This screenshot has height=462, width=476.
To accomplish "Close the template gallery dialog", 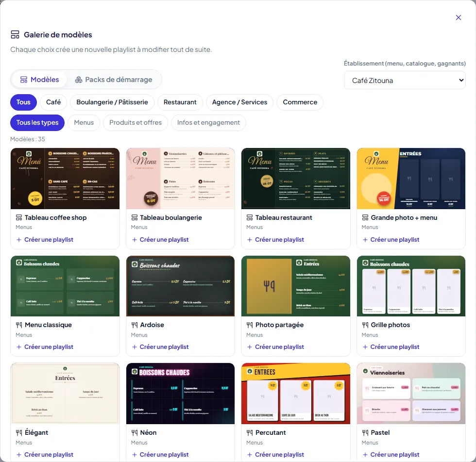I will [459, 17].
